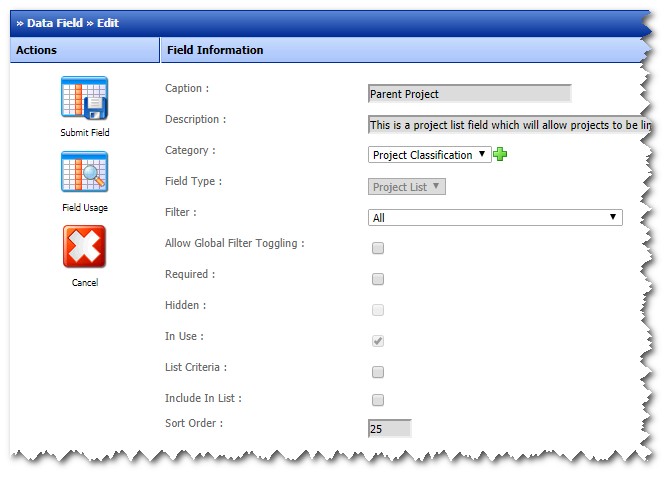Click the Category label
The width and height of the screenshot is (669, 478).
pyautogui.click(x=190, y=151)
